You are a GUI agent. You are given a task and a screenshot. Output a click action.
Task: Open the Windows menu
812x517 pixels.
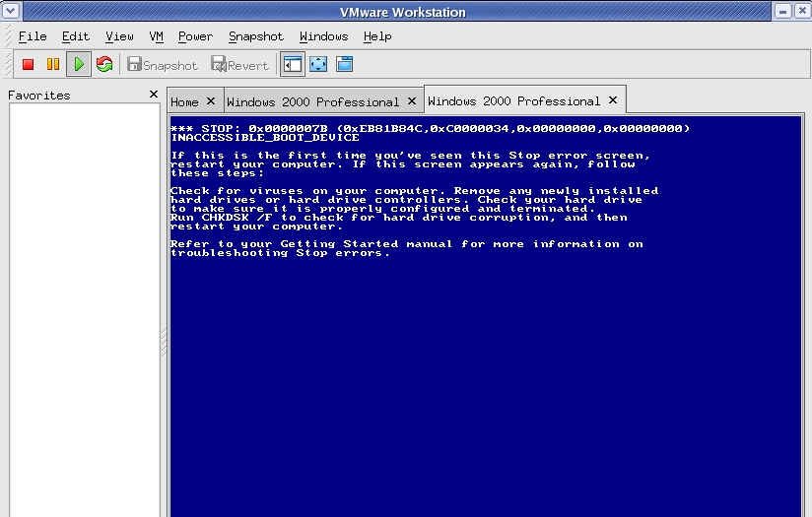pyautogui.click(x=323, y=36)
